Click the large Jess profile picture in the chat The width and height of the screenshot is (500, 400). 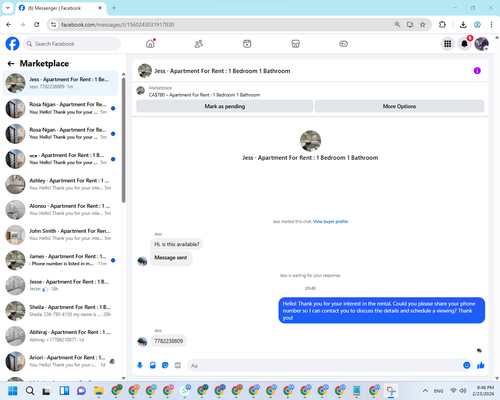(x=310, y=141)
